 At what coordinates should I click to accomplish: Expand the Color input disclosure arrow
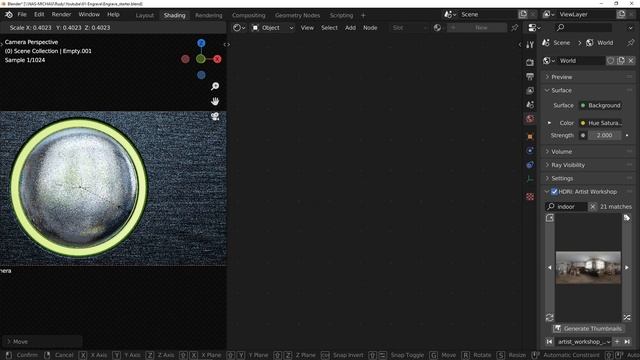pyautogui.click(x=549, y=123)
